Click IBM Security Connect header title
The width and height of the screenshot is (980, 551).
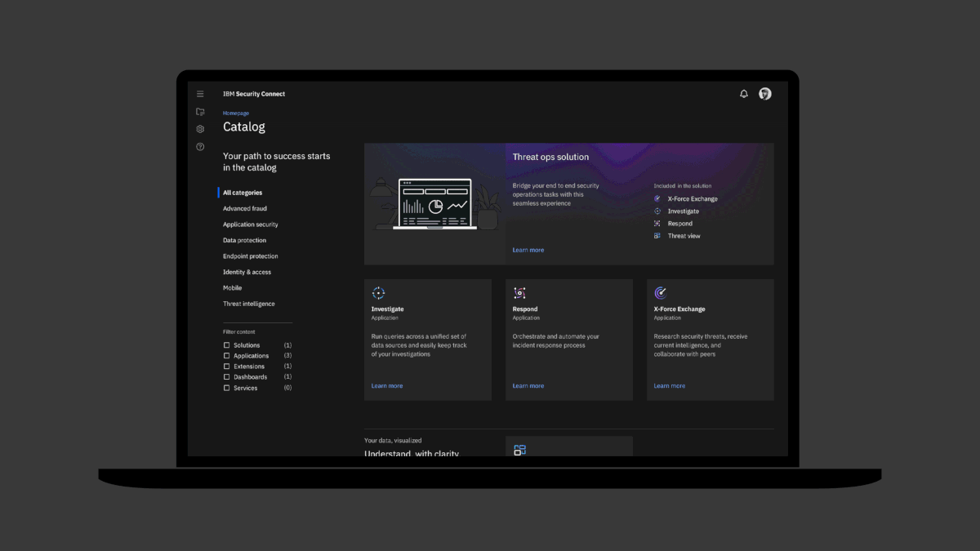[254, 94]
